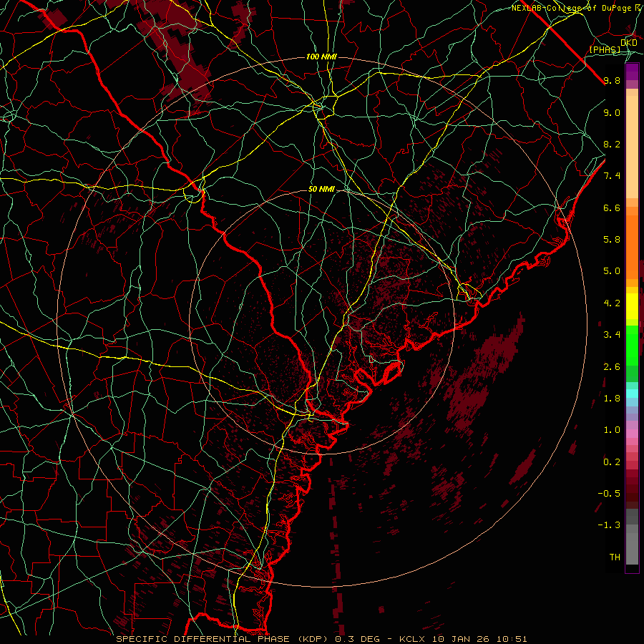
Task: Click the 100 NMI range ring label
Action: [321, 57]
